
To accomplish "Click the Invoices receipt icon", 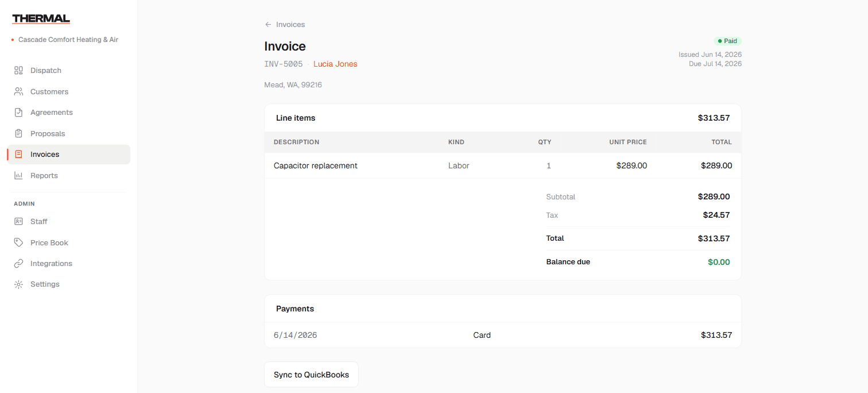I will click(x=18, y=155).
